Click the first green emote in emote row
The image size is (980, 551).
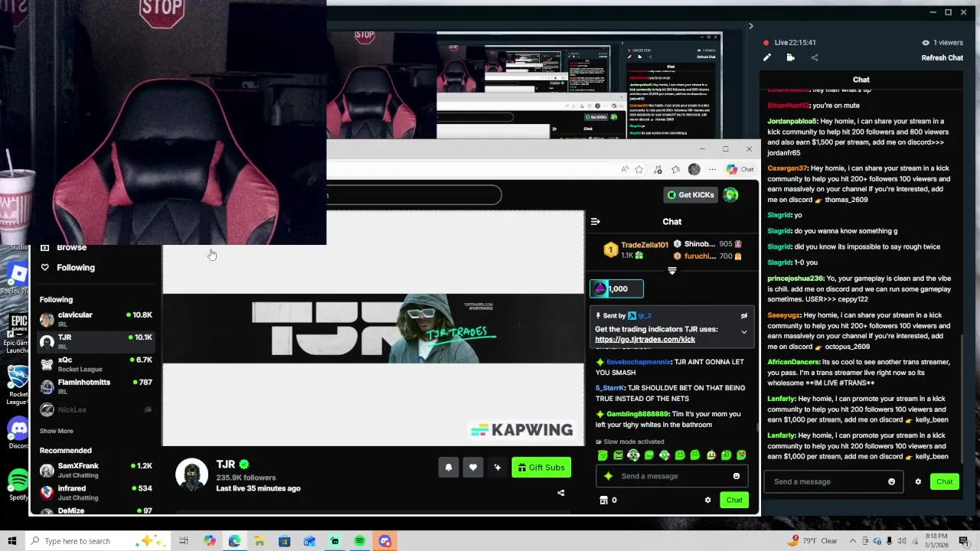603,455
